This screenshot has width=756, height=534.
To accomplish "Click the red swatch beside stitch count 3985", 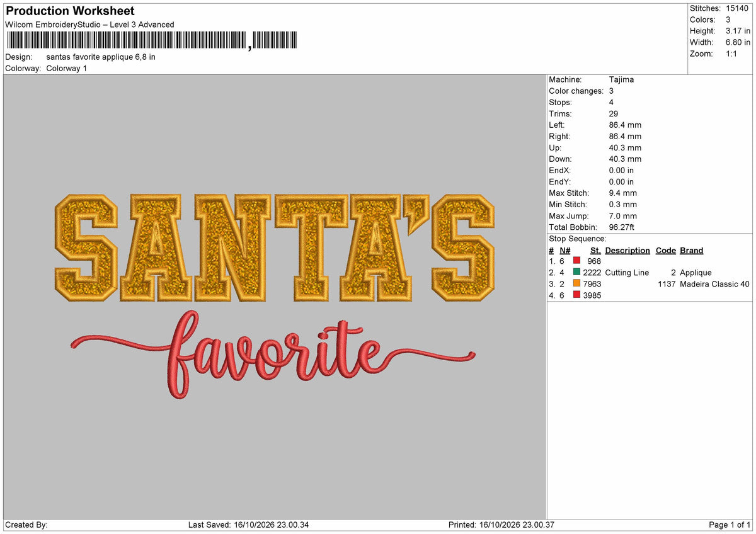I will point(576,295).
